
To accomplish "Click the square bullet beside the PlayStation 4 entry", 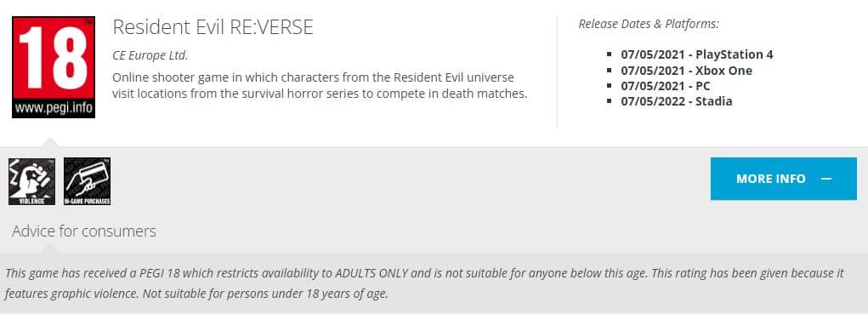I will 610,54.
